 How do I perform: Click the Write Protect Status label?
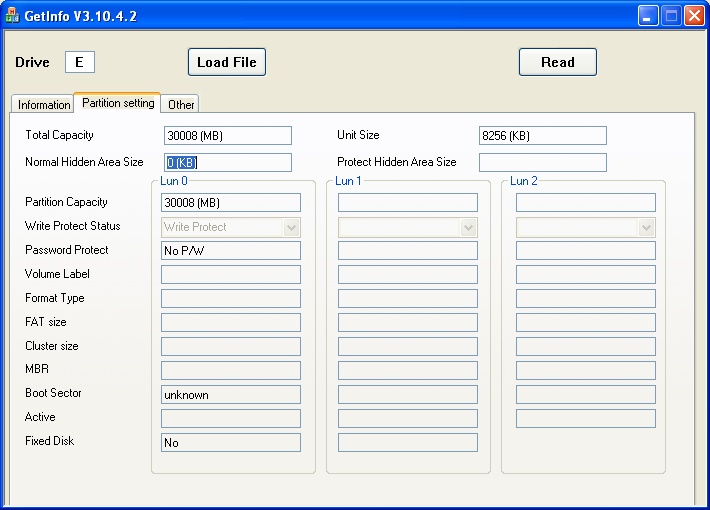pyautogui.click(x=72, y=226)
